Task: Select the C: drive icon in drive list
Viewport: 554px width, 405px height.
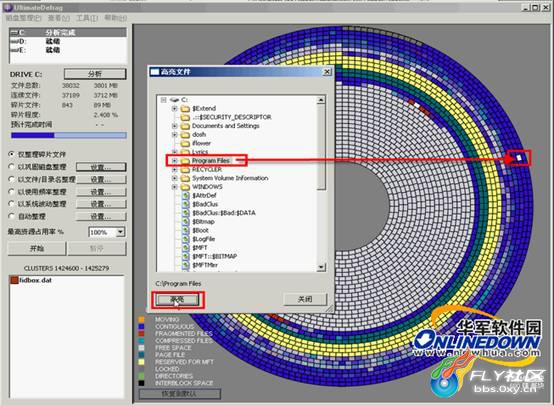Action: click(x=14, y=33)
